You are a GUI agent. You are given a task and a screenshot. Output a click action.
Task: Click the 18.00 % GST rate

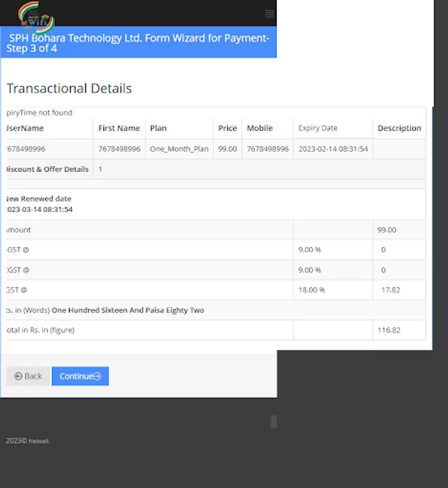tap(312, 290)
